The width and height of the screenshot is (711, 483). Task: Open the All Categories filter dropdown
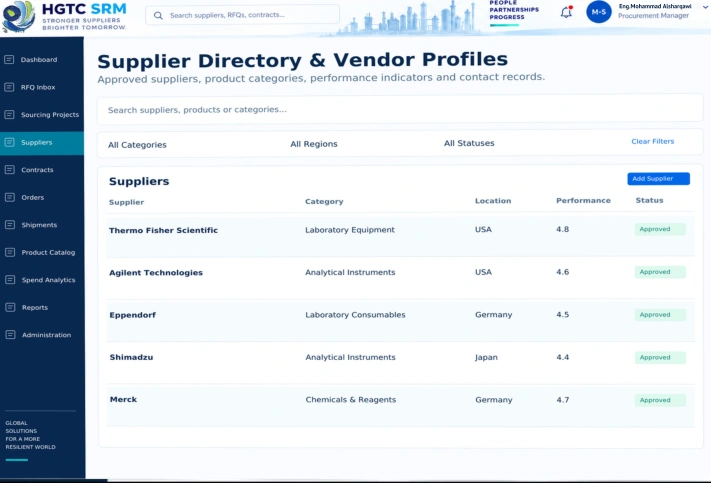pyautogui.click(x=137, y=145)
